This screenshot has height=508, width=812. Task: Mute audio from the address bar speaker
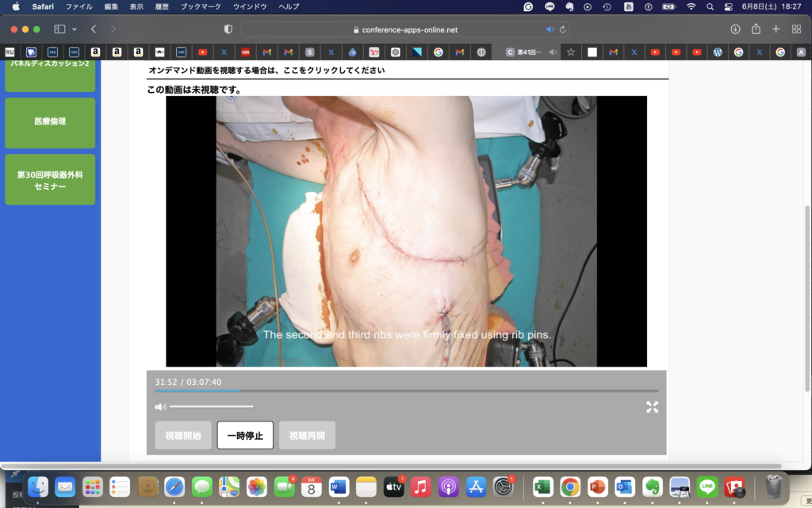tap(550, 29)
